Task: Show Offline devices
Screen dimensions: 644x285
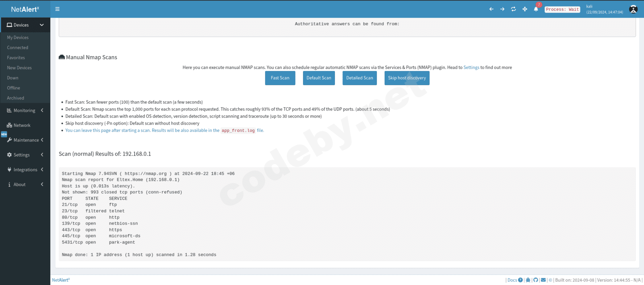Action: 13,88
